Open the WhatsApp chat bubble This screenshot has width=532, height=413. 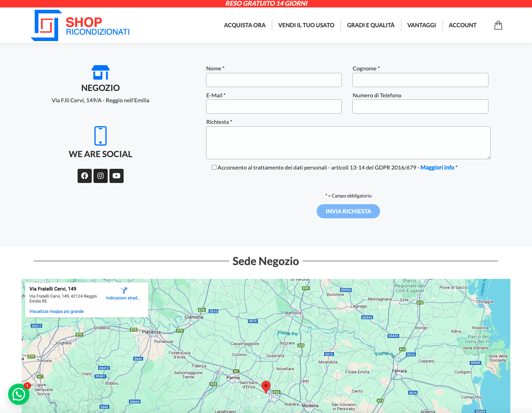pyautogui.click(x=18, y=394)
